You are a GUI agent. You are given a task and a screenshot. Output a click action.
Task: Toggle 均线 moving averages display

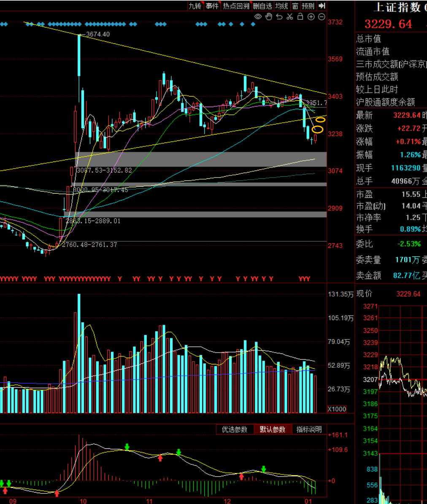[x=281, y=6]
